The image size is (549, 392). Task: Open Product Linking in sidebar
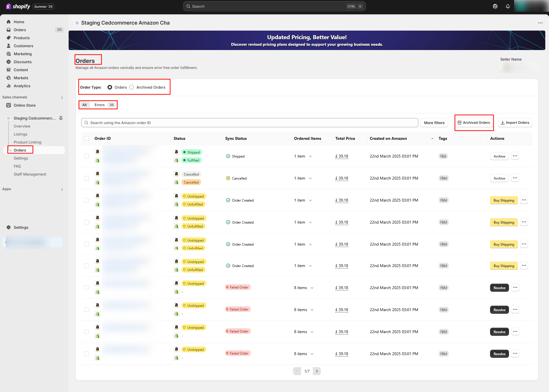[x=27, y=142]
